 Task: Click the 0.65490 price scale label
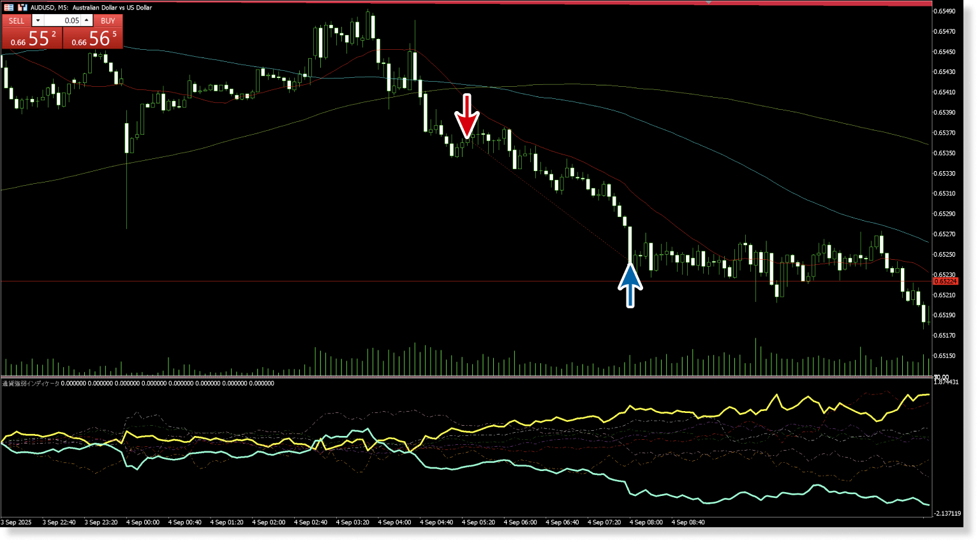click(944, 11)
